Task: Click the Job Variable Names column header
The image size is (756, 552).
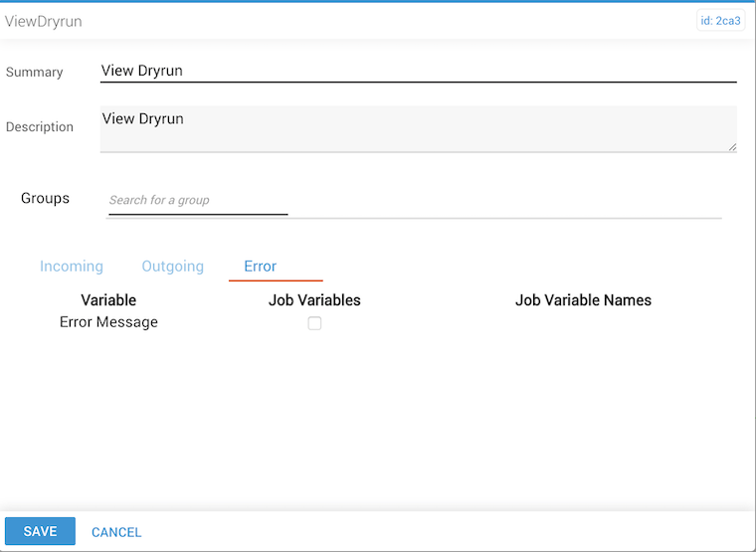Action: 583,299
